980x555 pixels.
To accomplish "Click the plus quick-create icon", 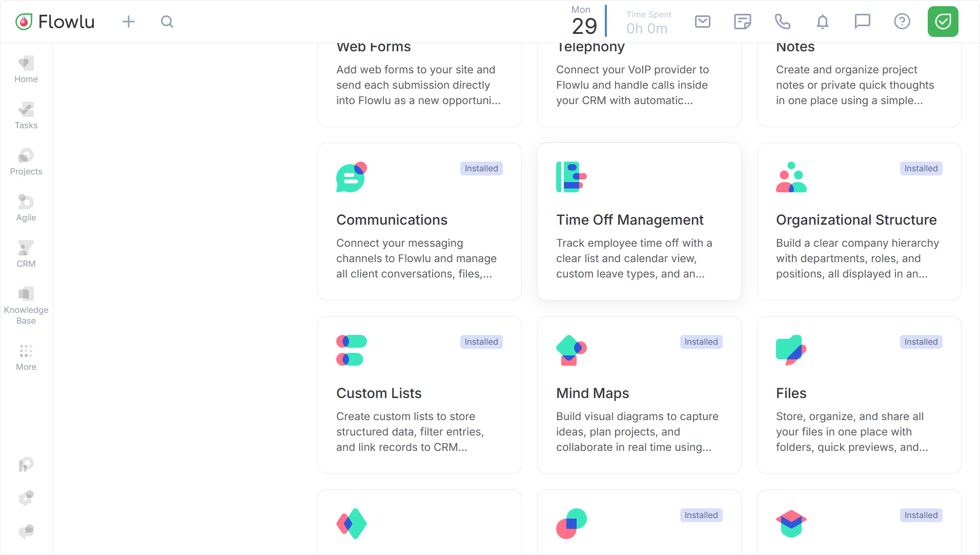I will pos(129,22).
